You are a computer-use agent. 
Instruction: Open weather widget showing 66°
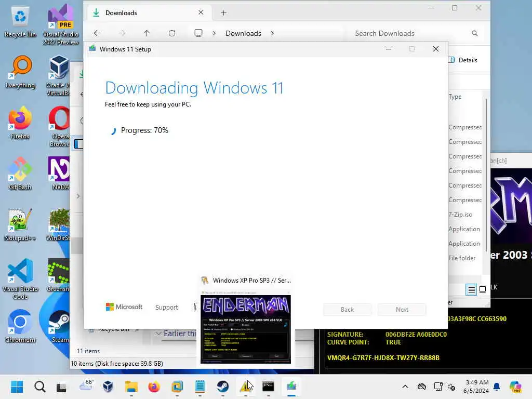[86, 385]
